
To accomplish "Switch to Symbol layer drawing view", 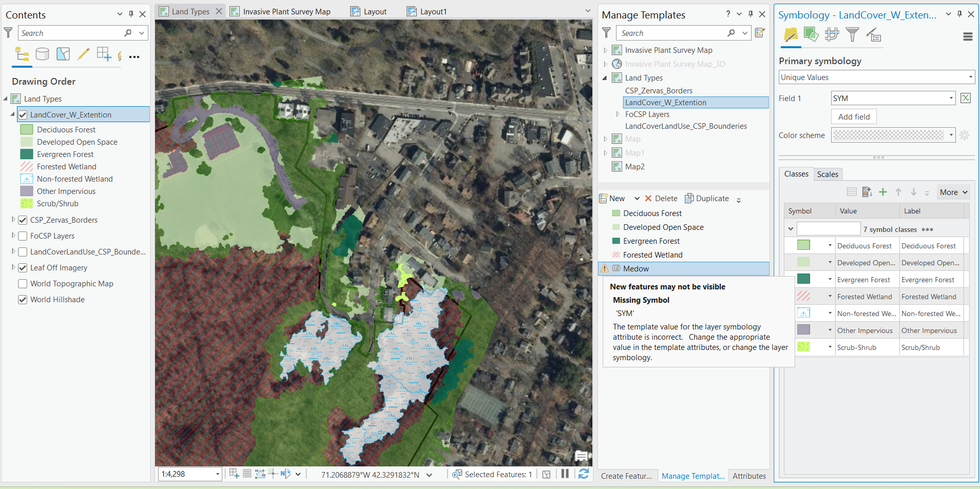I will (x=832, y=35).
